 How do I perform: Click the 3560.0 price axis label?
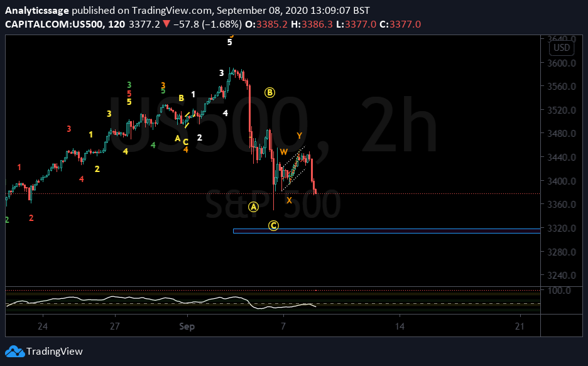561,87
